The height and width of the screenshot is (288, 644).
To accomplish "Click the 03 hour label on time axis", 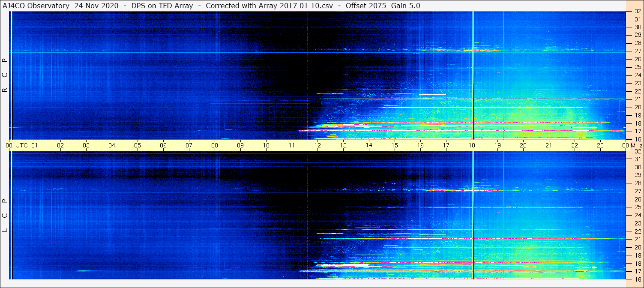I will pyautogui.click(x=86, y=145).
